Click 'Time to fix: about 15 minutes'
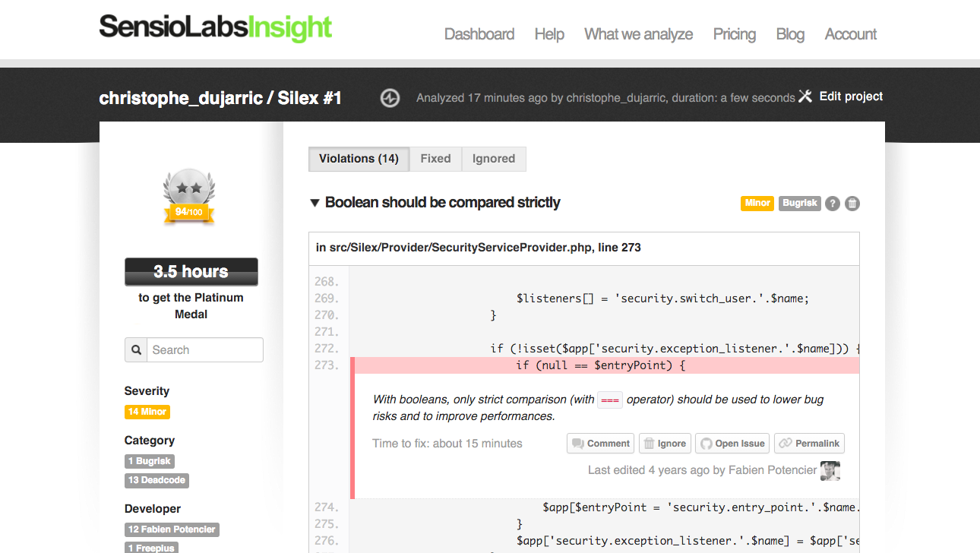 [x=447, y=444]
